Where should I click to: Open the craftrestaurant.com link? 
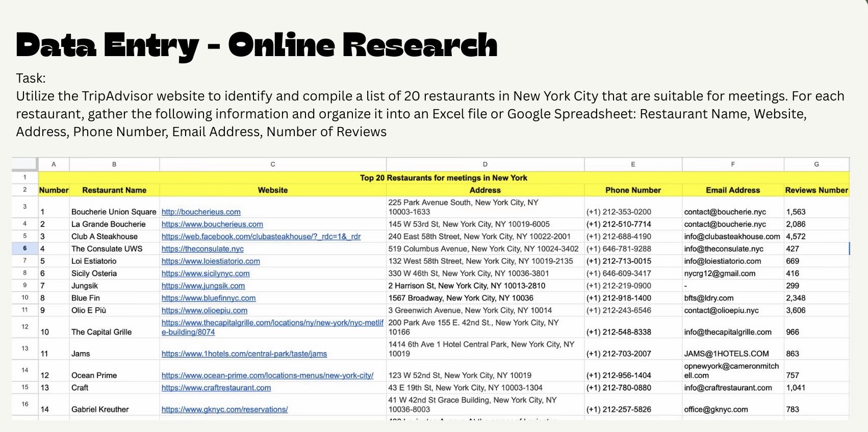[216, 388]
